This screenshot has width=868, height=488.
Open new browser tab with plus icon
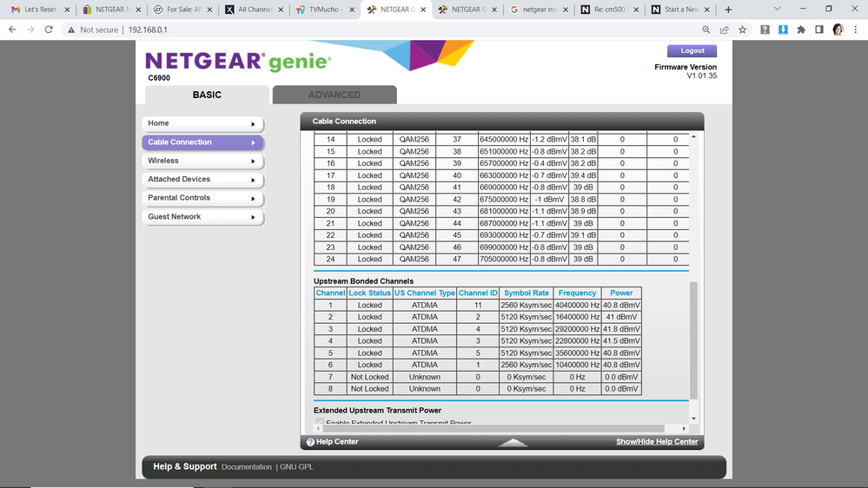tap(728, 10)
